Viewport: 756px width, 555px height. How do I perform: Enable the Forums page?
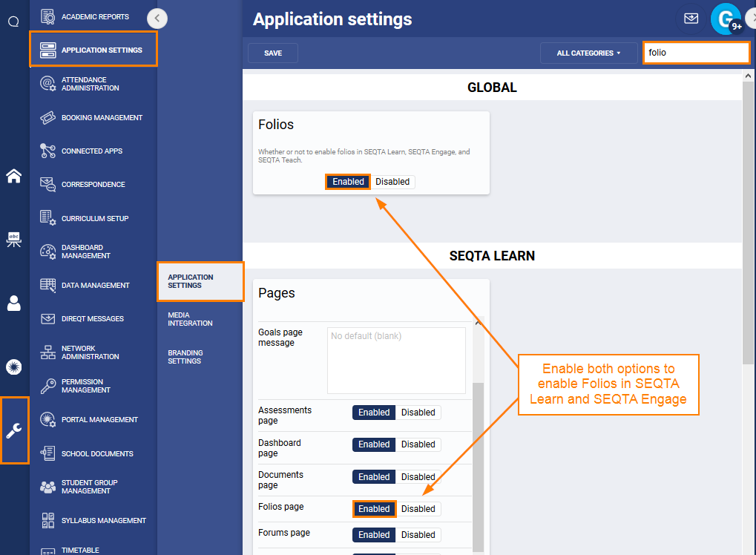(373, 534)
